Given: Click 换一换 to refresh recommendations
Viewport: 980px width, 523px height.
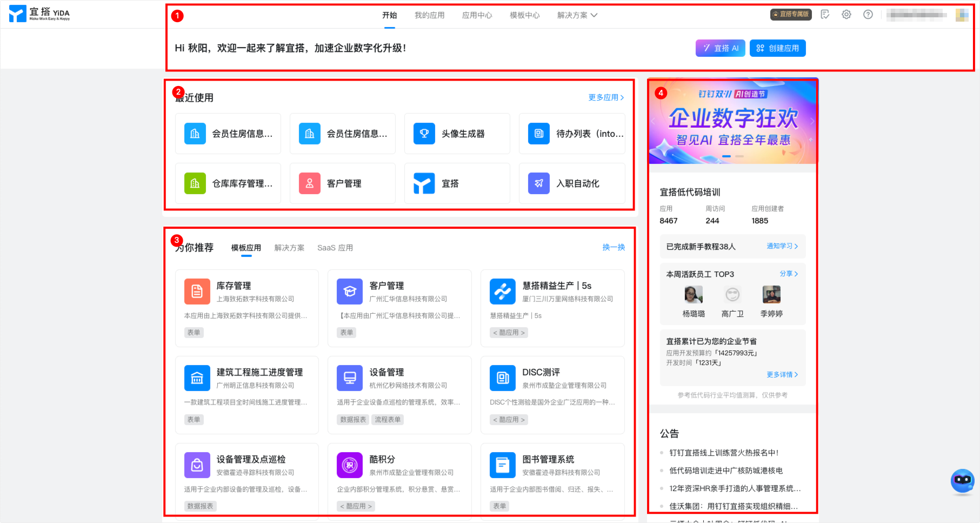Looking at the screenshot, I should pyautogui.click(x=614, y=247).
